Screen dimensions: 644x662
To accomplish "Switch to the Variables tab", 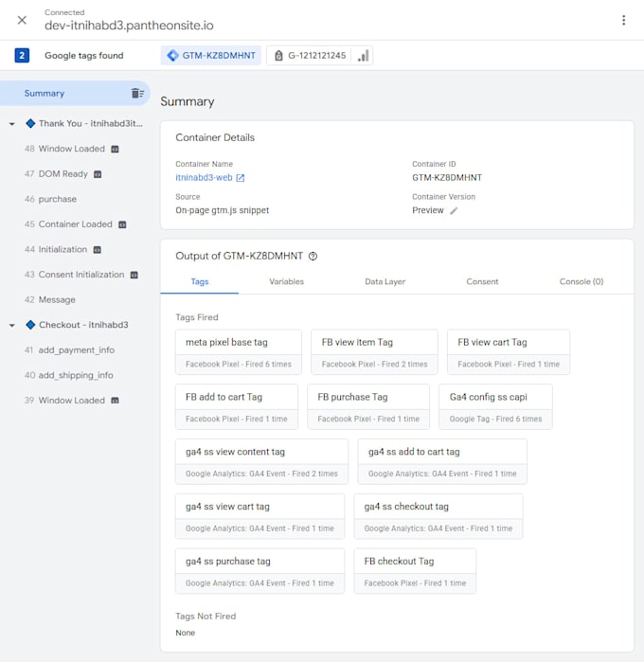I will coord(287,281).
